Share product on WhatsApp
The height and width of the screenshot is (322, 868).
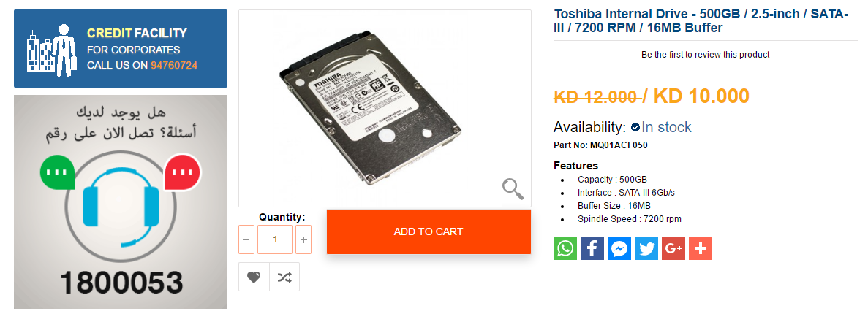click(x=565, y=248)
